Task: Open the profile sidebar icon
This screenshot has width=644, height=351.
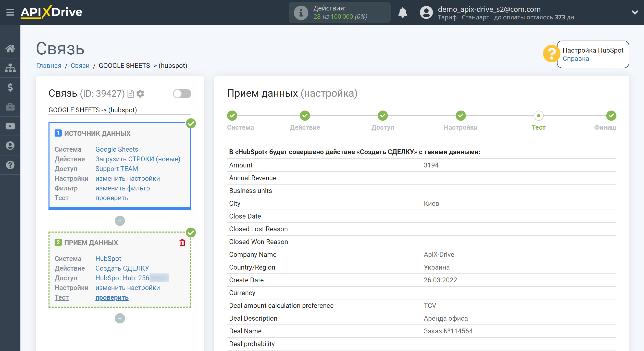Action: click(10, 146)
